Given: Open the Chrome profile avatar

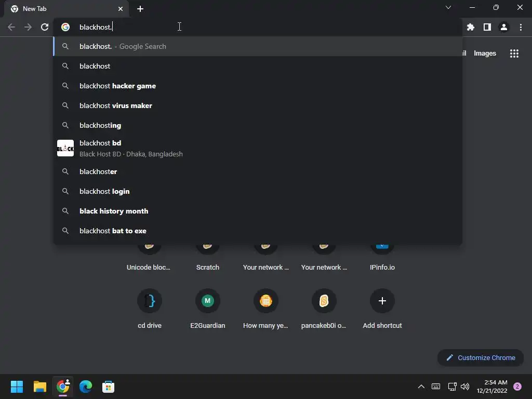Looking at the screenshot, I should coord(504,27).
